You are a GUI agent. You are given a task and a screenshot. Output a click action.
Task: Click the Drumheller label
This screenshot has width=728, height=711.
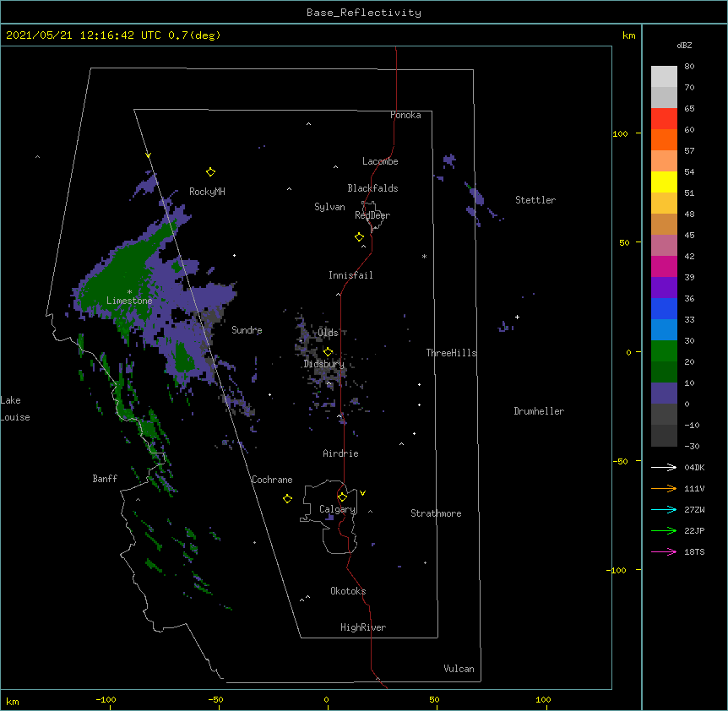[x=539, y=411]
